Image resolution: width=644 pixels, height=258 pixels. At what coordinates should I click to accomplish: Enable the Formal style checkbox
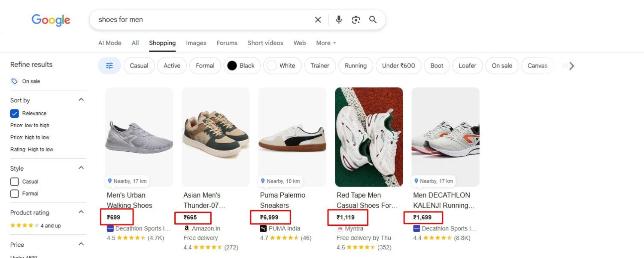click(x=14, y=193)
